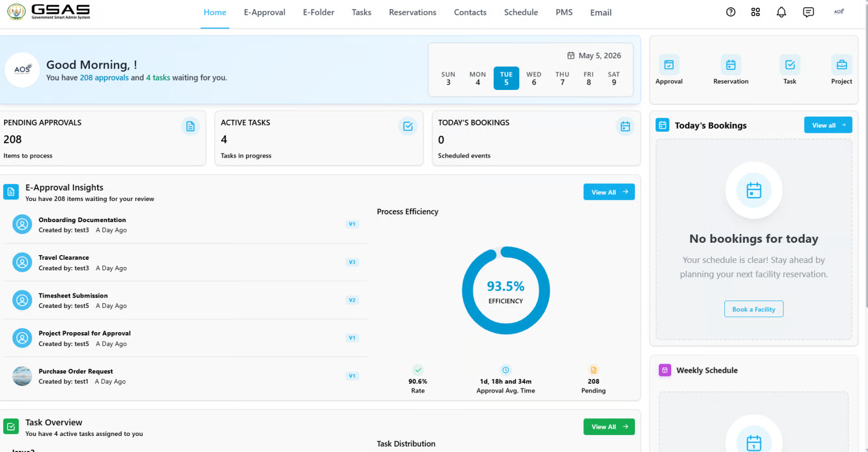Open the Email page
The width and height of the screenshot is (868, 452).
[601, 12]
